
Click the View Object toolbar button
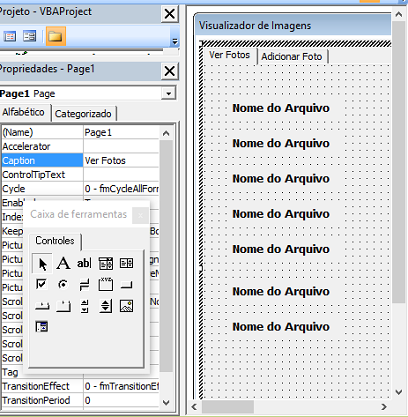30,36
